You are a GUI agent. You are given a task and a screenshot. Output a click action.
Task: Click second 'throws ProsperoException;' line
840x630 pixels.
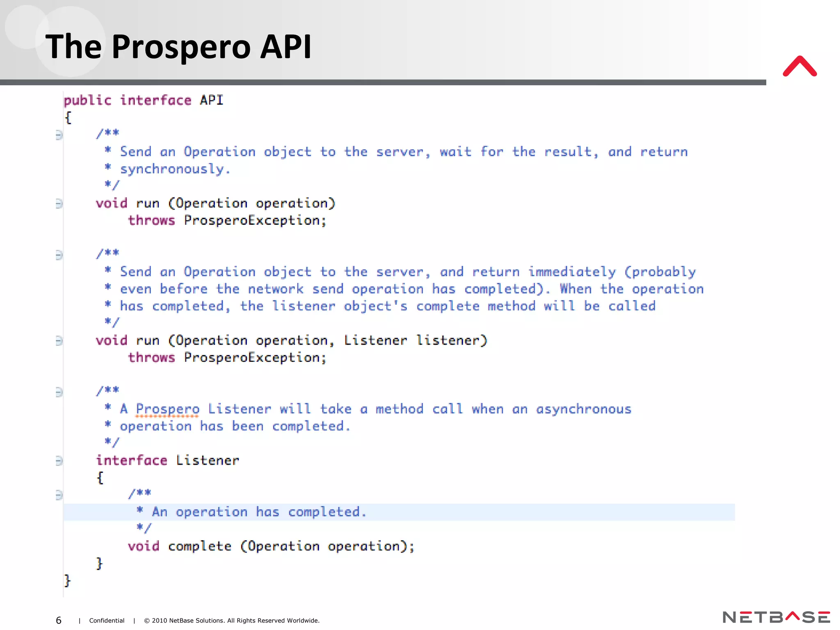pos(227,358)
